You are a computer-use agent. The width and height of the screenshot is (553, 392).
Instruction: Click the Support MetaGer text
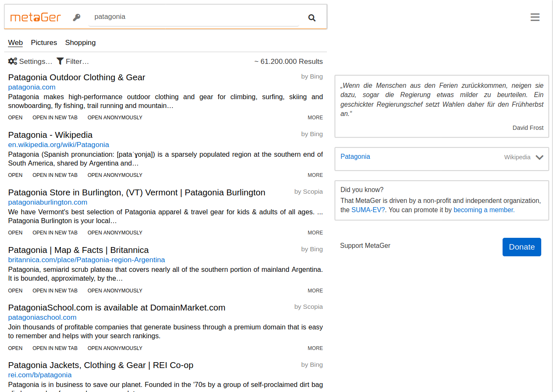pos(365,245)
